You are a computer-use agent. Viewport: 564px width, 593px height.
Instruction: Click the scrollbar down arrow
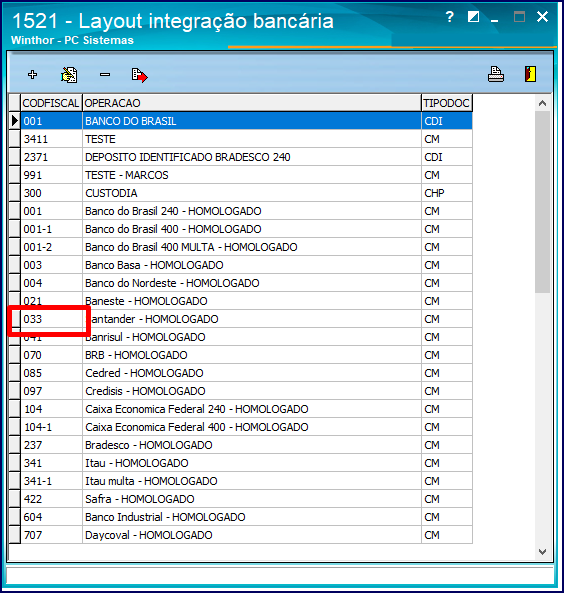(x=542, y=552)
